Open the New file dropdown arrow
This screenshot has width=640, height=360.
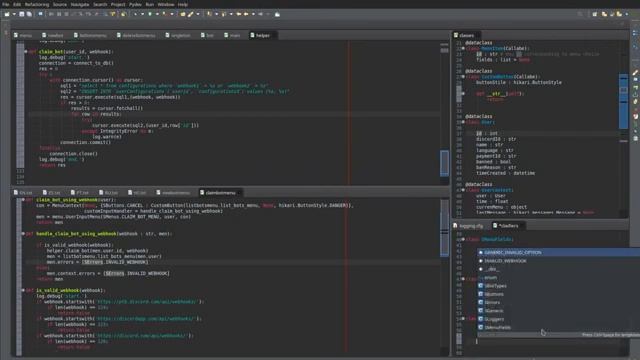click(14, 14)
